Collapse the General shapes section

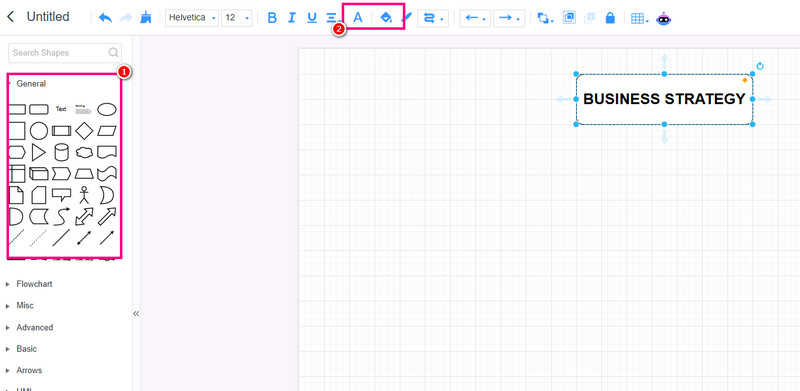[x=31, y=84]
